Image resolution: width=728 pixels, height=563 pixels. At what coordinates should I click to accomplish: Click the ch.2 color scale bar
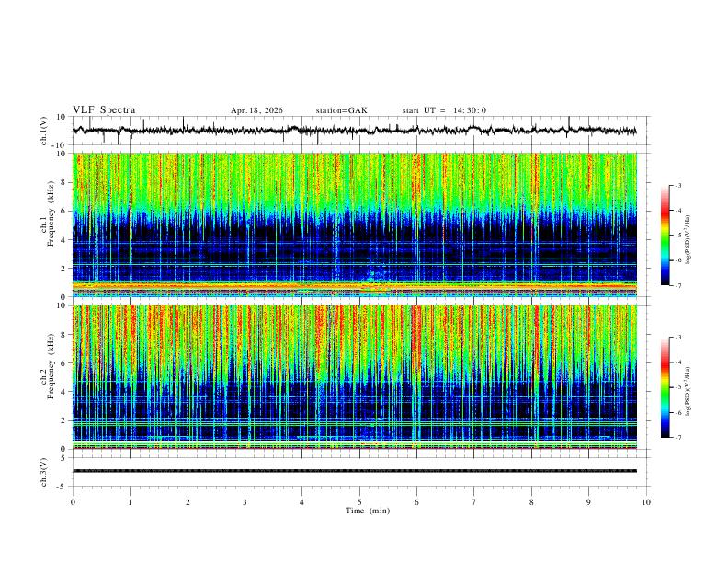click(665, 387)
